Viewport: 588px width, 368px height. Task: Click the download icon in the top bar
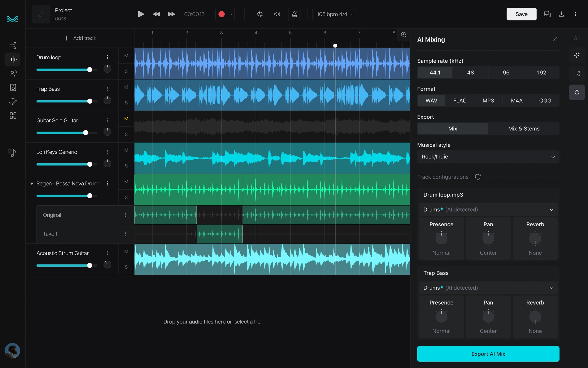[561, 14]
